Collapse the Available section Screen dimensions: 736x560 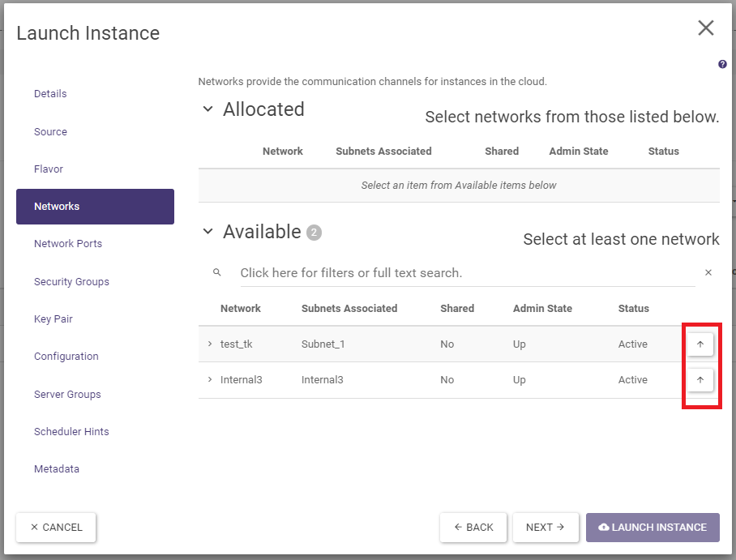(x=208, y=232)
